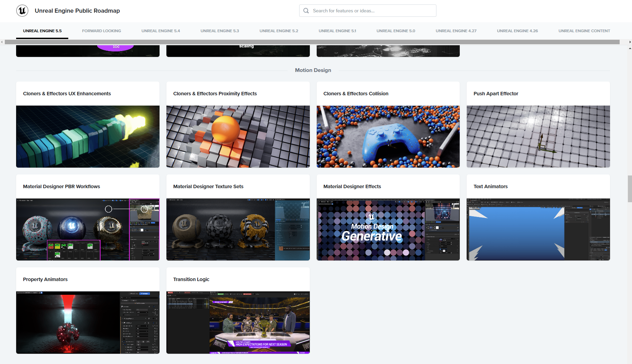Switch to the Unreal Engine 5.2 tab
632x364 pixels.
click(279, 31)
